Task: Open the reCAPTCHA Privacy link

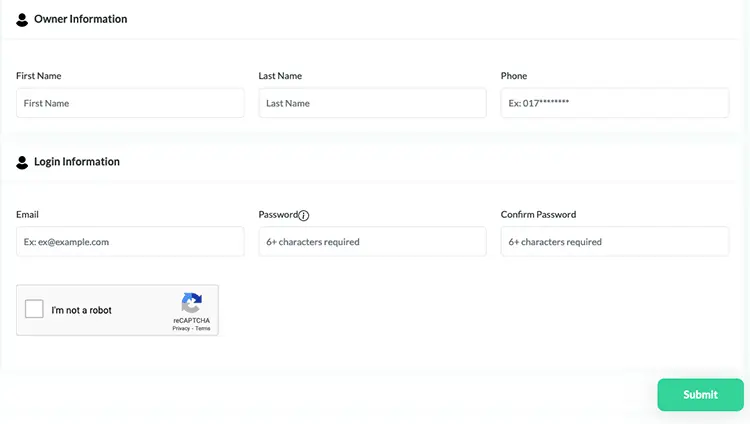Action: pyautogui.click(x=181, y=329)
